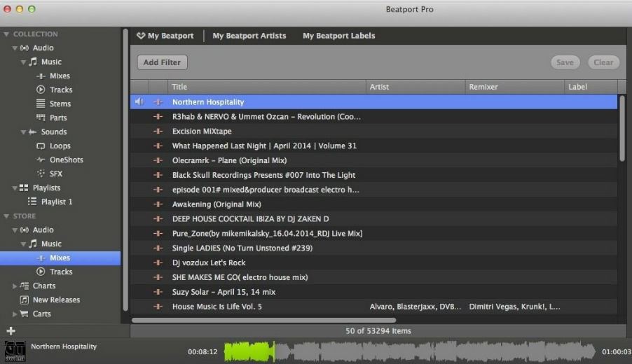Open the My Beatport Labels tab

pos(338,36)
